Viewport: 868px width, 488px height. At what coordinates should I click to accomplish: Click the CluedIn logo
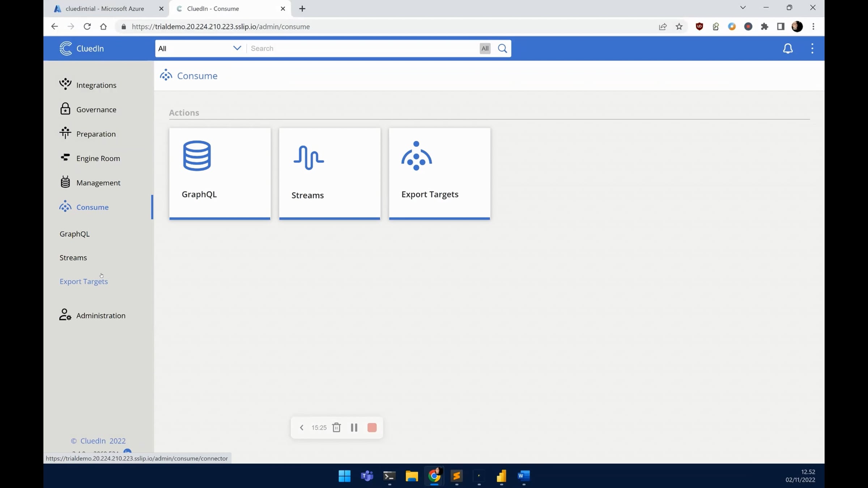click(82, 48)
